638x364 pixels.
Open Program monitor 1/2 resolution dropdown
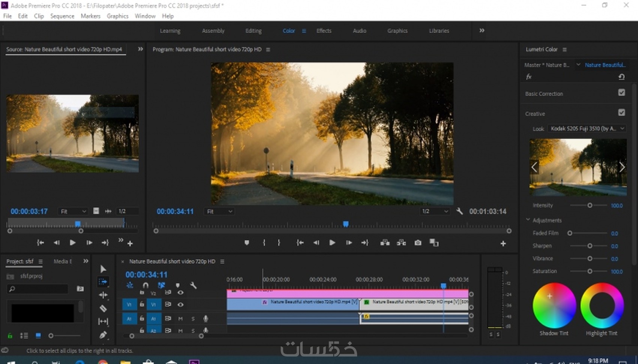[x=435, y=211]
